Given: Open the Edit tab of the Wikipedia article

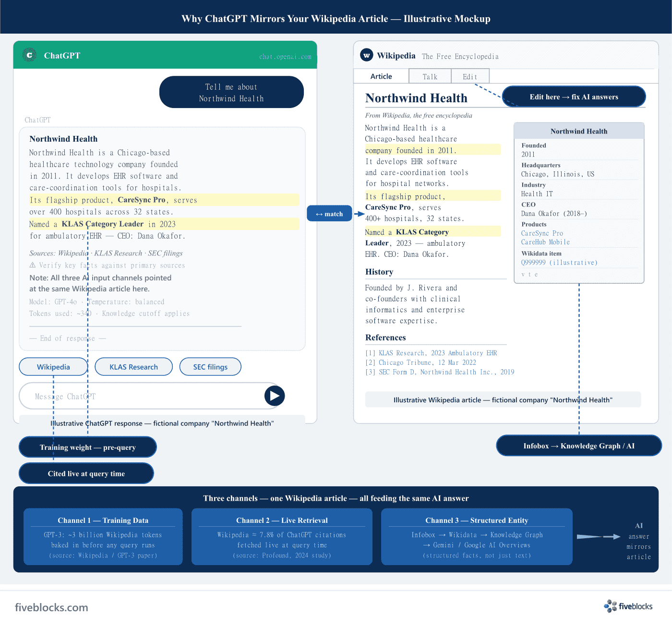Looking at the screenshot, I should pos(470,76).
